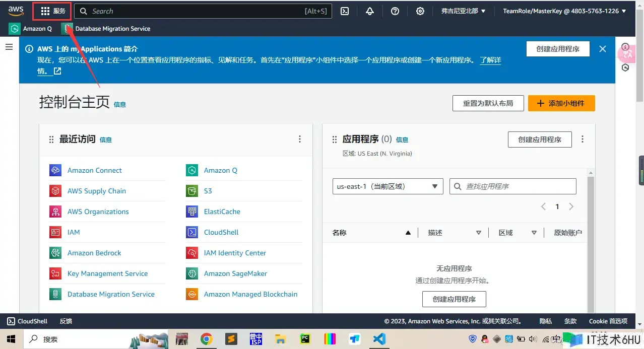
Task: Open the 信息 link beside 控制台主页
Action: pyautogui.click(x=120, y=104)
